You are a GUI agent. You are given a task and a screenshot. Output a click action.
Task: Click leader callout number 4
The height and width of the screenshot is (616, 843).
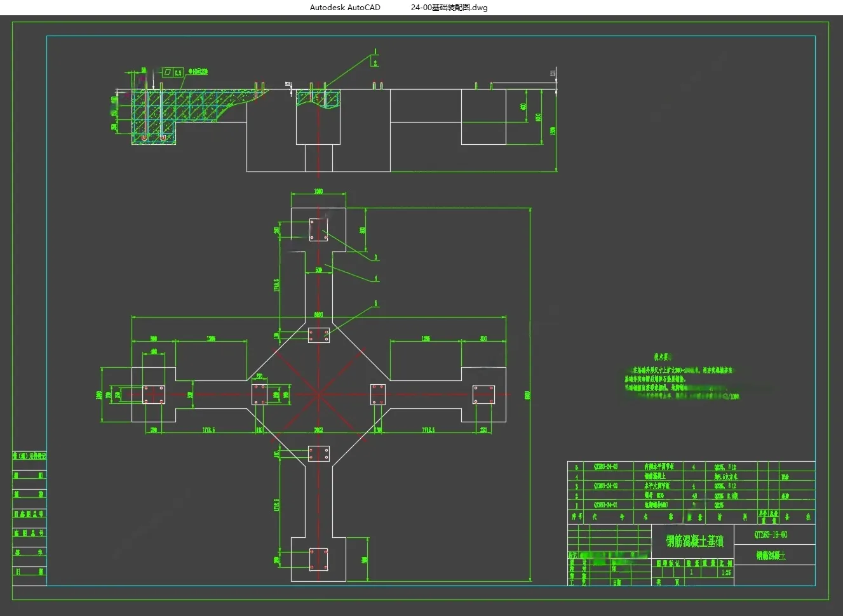[376, 278]
